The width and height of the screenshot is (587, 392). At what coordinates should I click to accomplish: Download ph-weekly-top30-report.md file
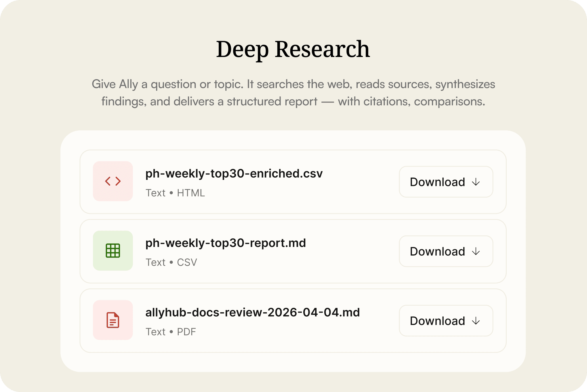446,251
